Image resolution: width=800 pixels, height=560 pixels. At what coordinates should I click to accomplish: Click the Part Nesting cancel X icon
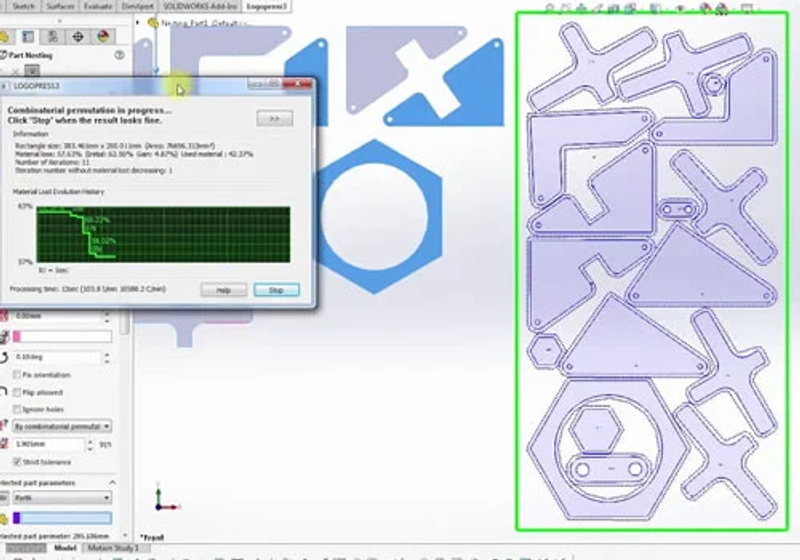click(14, 71)
